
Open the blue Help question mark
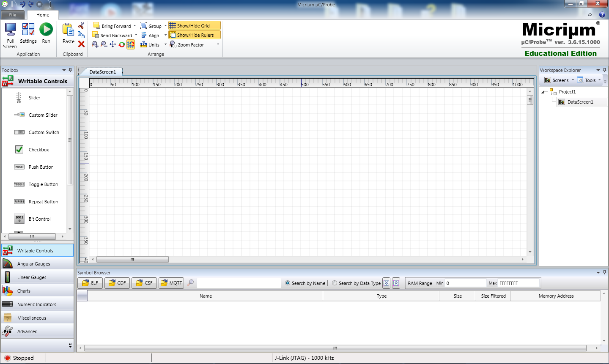tap(602, 14)
